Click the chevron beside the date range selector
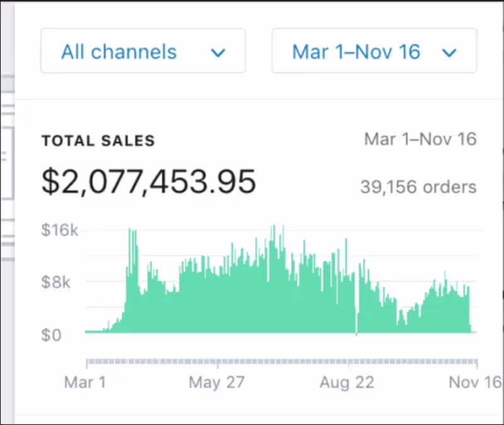The height and width of the screenshot is (425, 504). pos(449,53)
